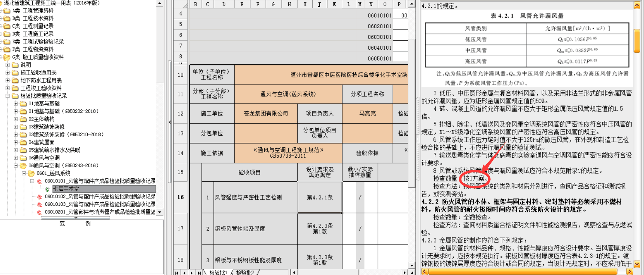This screenshot has width=644, height=275.
Task: Click cell containing 苍龙集团有限公司
Action: point(266,114)
